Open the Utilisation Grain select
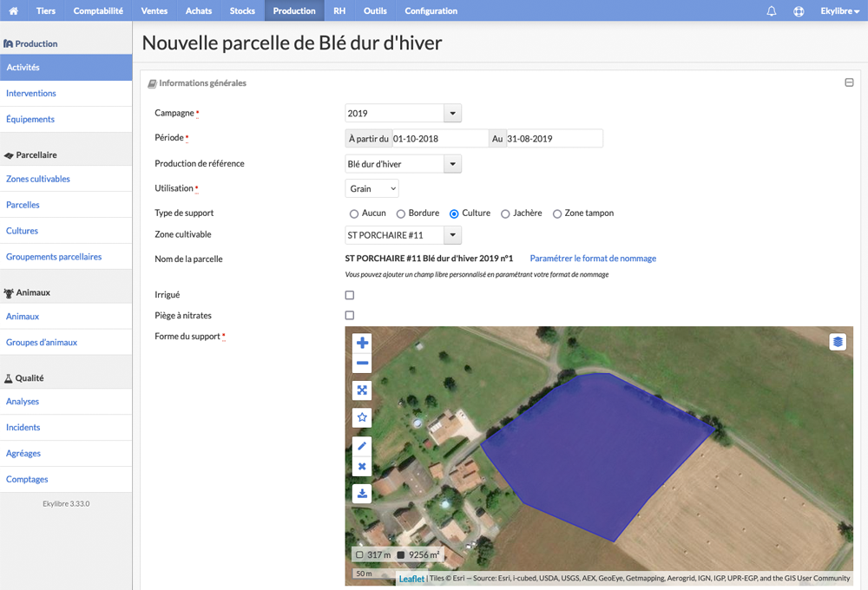Viewport: 868px width, 590px height. tap(372, 189)
